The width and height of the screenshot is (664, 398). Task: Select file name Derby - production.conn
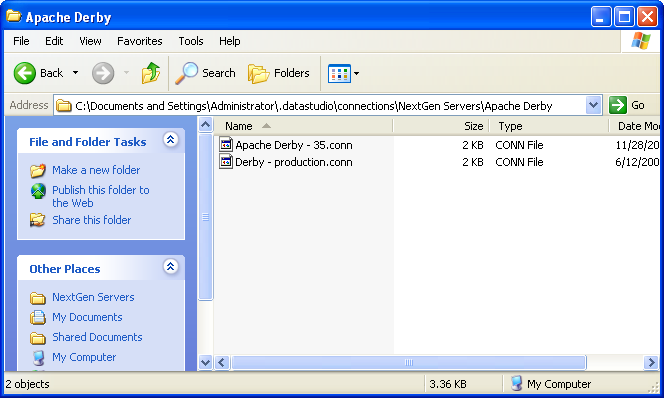[x=294, y=162]
